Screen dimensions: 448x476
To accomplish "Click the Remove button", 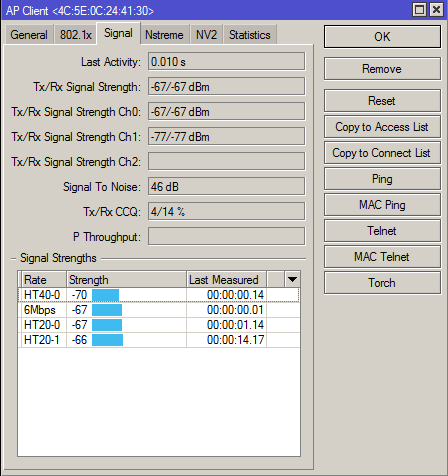I will [382, 69].
